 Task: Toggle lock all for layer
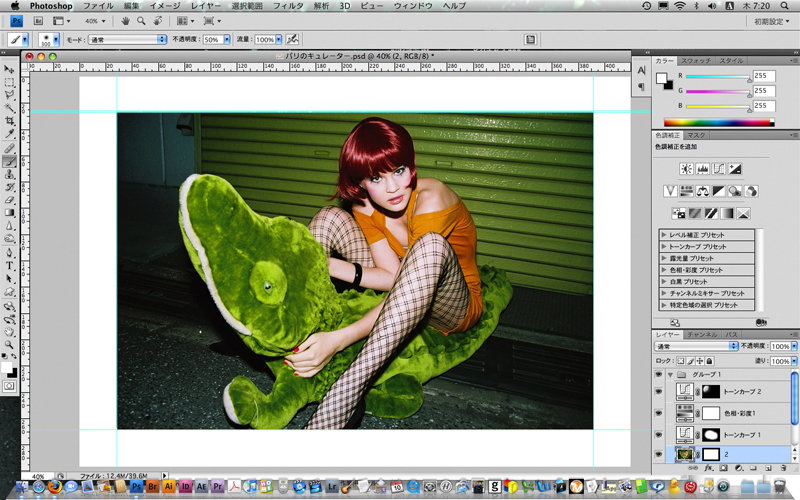tap(709, 361)
